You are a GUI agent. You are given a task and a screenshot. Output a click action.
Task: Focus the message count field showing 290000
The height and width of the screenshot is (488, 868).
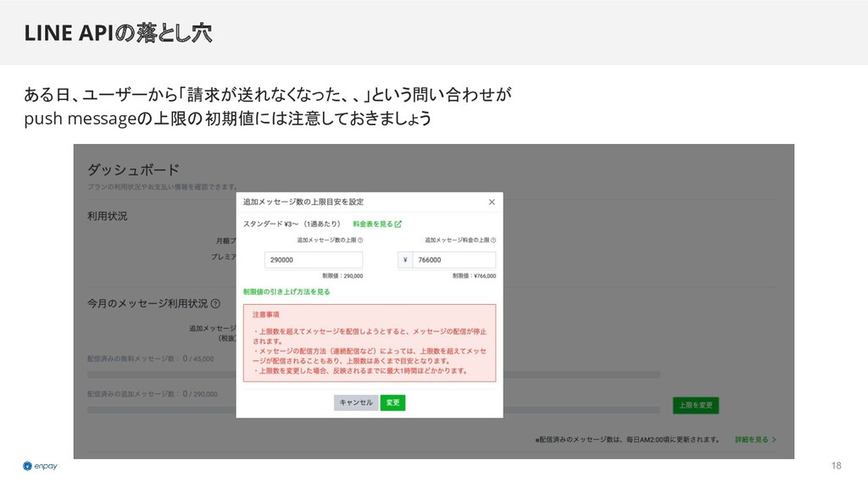[x=314, y=260]
